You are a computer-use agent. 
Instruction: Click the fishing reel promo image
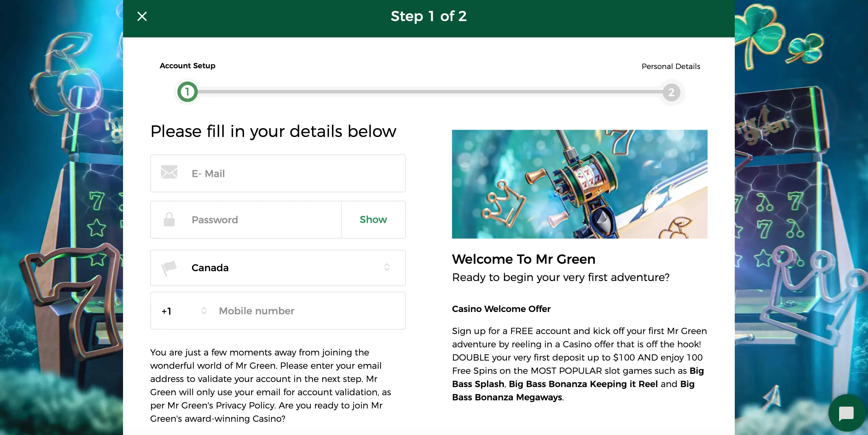pos(580,184)
